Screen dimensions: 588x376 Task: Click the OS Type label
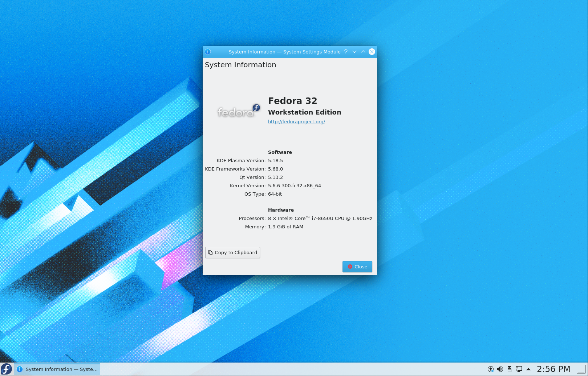[x=255, y=194]
